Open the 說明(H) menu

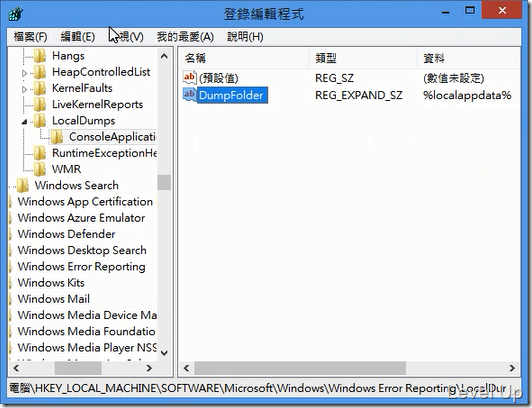pos(245,37)
